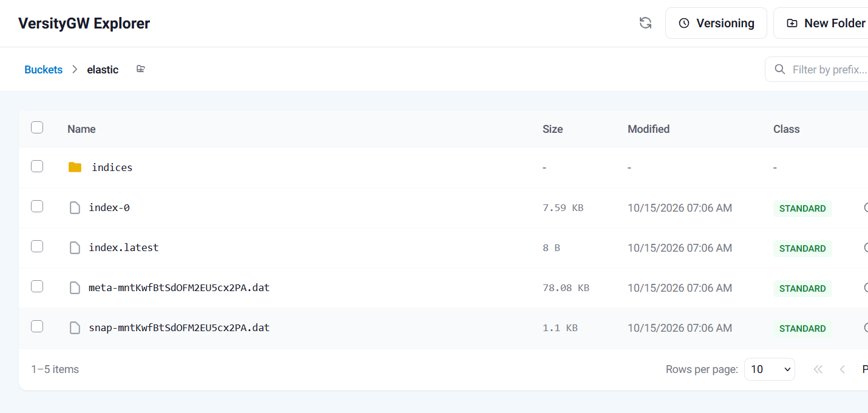This screenshot has height=413, width=868.
Task: Click the file icon of the snap-mntKwf .dat file
Action: [x=75, y=328]
